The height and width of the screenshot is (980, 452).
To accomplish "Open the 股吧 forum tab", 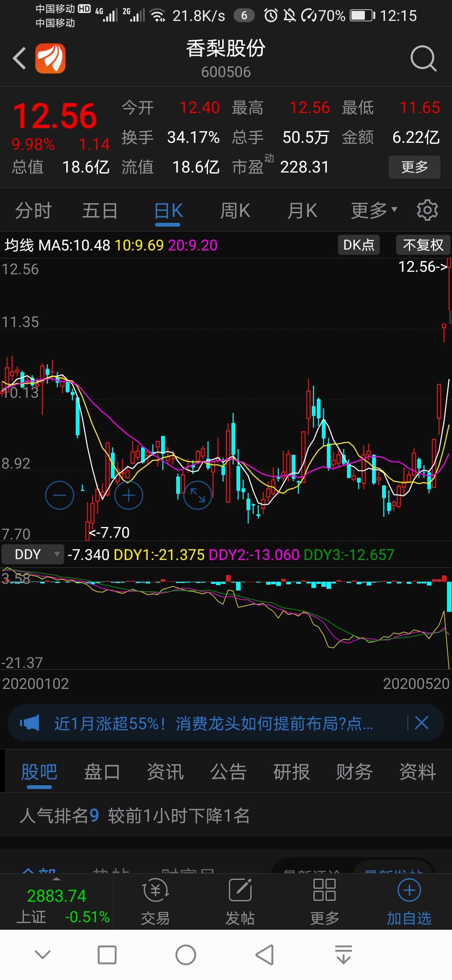I will click(39, 771).
